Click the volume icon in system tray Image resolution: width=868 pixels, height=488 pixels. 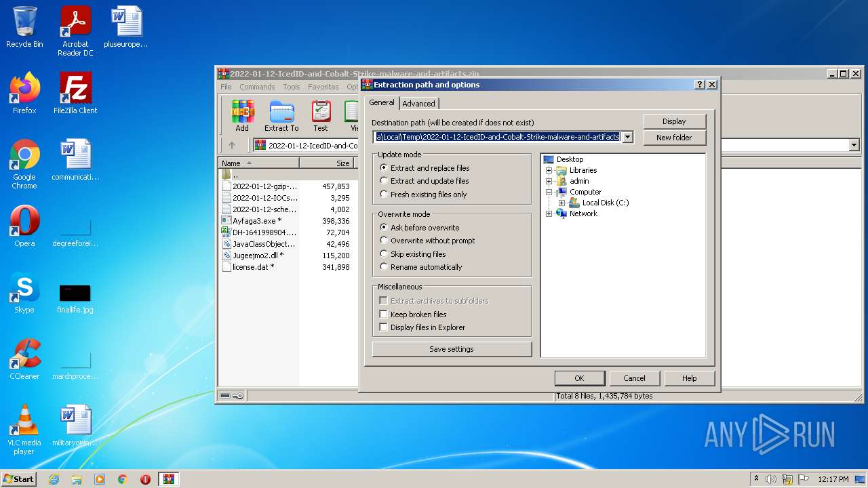click(771, 479)
